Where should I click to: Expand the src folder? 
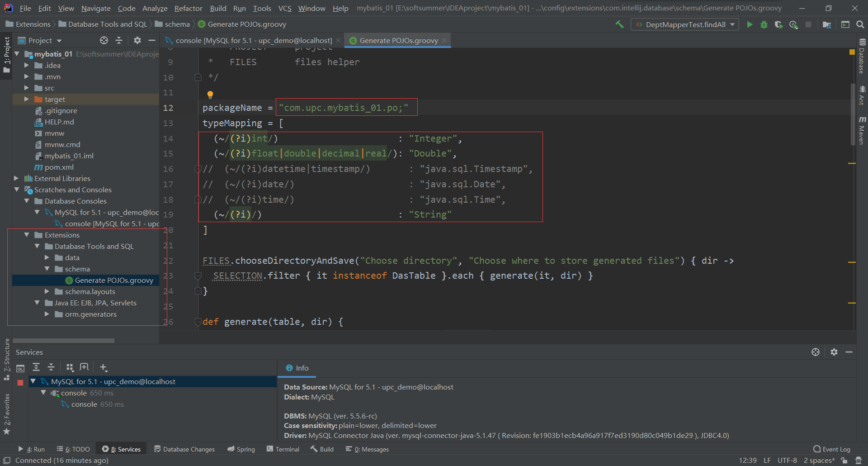[27, 88]
